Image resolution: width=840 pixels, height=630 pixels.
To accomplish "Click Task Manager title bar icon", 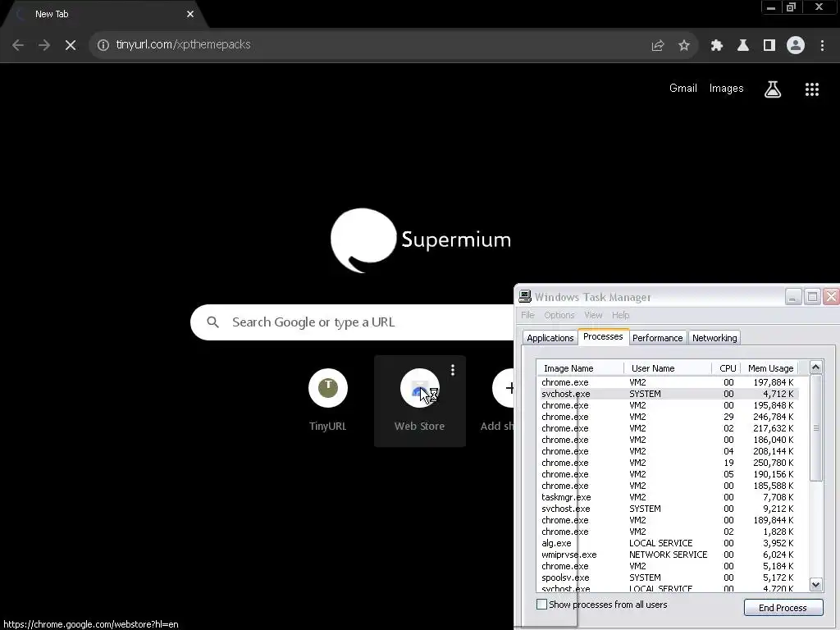I will 525,296.
